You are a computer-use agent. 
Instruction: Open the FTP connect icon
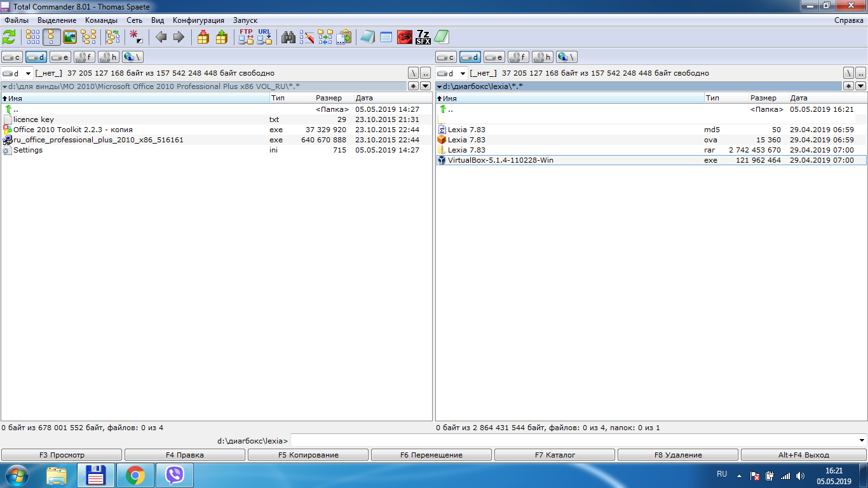coord(246,37)
